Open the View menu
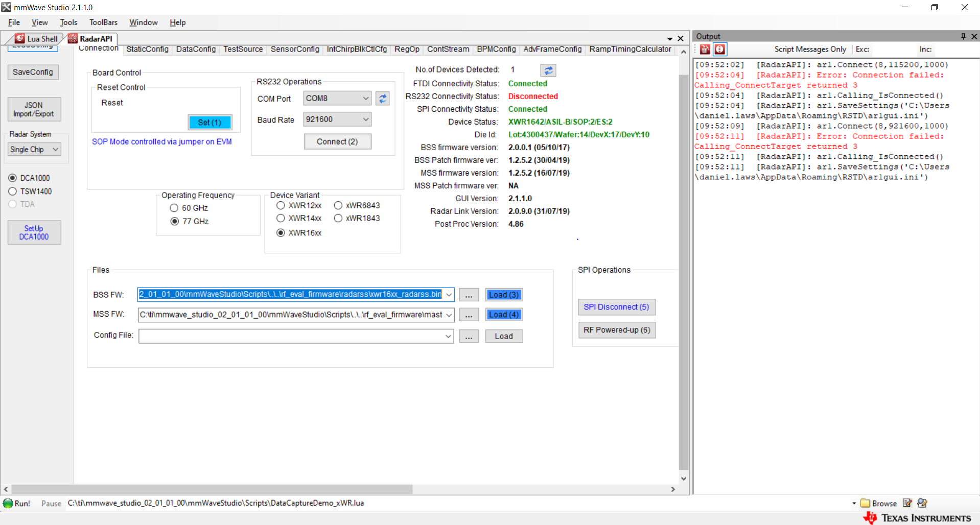Screen dimensions: 980x525 click(x=39, y=22)
